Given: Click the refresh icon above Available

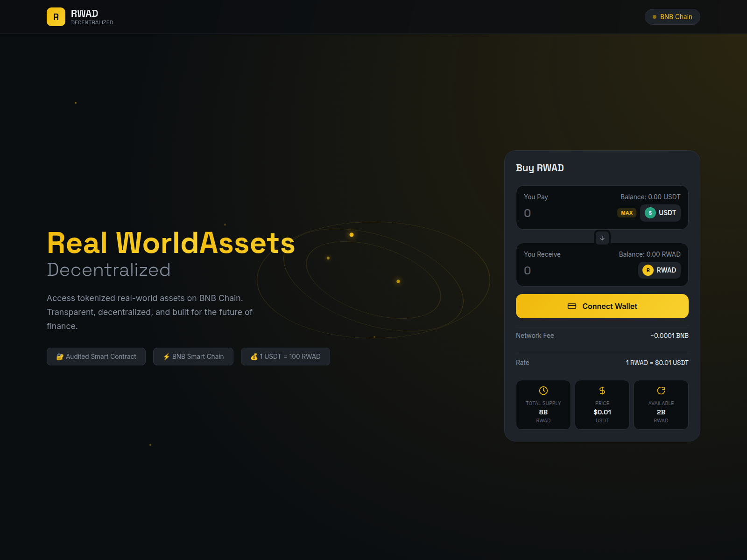Looking at the screenshot, I should [x=661, y=391].
